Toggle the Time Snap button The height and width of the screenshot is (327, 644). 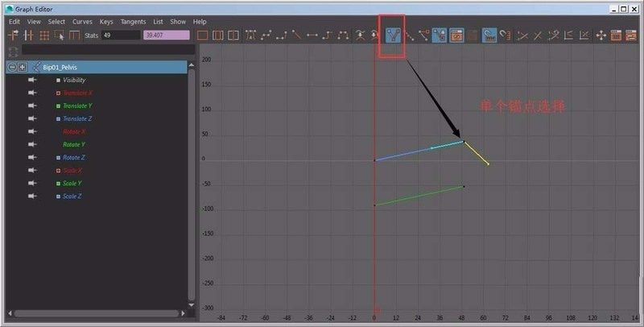[x=489, y=35]
